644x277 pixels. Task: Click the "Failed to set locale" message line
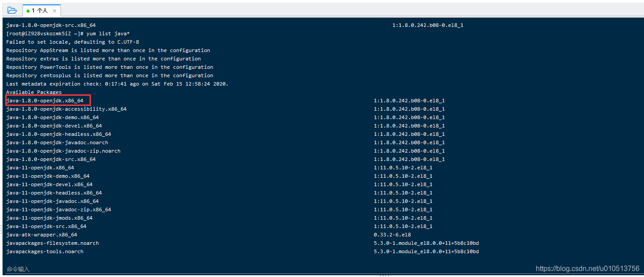click(x=72, y=42)
